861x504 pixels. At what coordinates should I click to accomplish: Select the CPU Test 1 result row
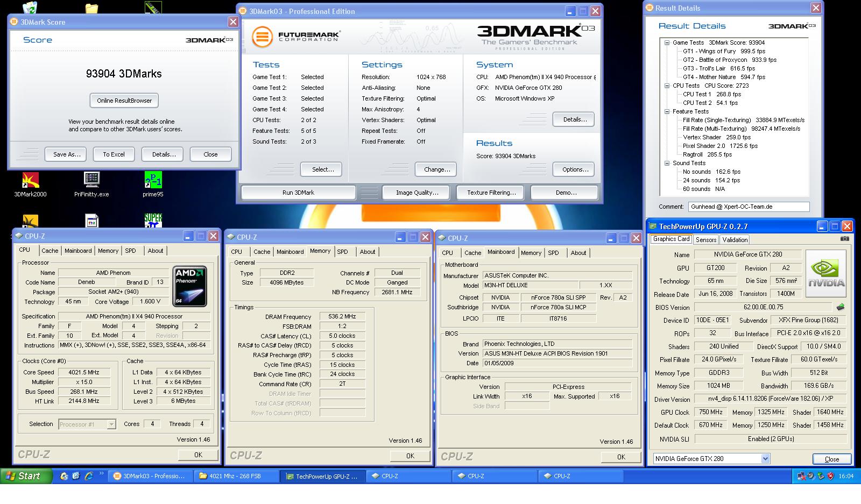(x=711, y=94)
